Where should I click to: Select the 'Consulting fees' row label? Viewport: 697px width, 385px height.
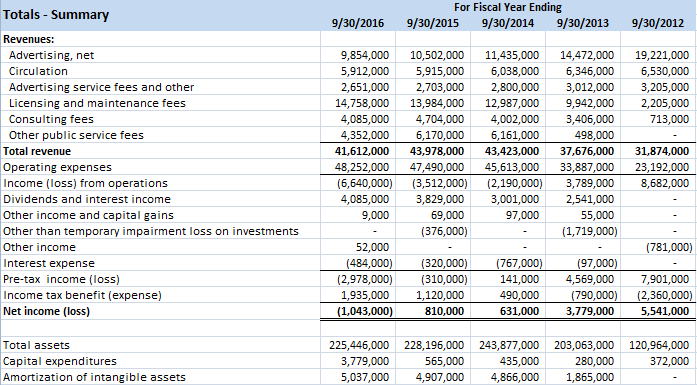click(51, 119)
